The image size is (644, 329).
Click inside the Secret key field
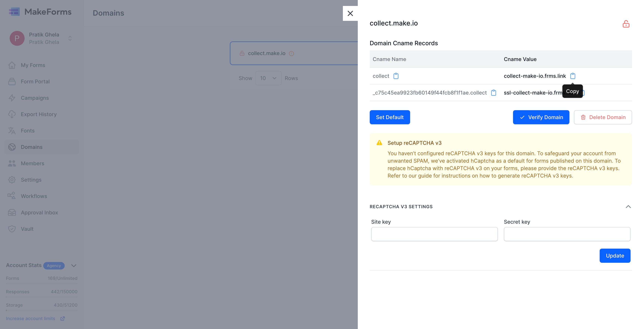(567, 234)
